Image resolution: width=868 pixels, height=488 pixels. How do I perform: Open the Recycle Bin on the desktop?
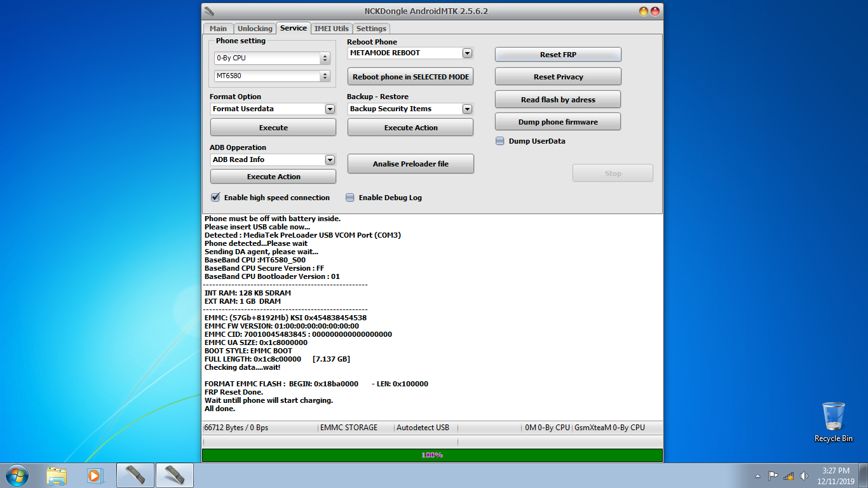pyautogui.click(x=834, y=422)
